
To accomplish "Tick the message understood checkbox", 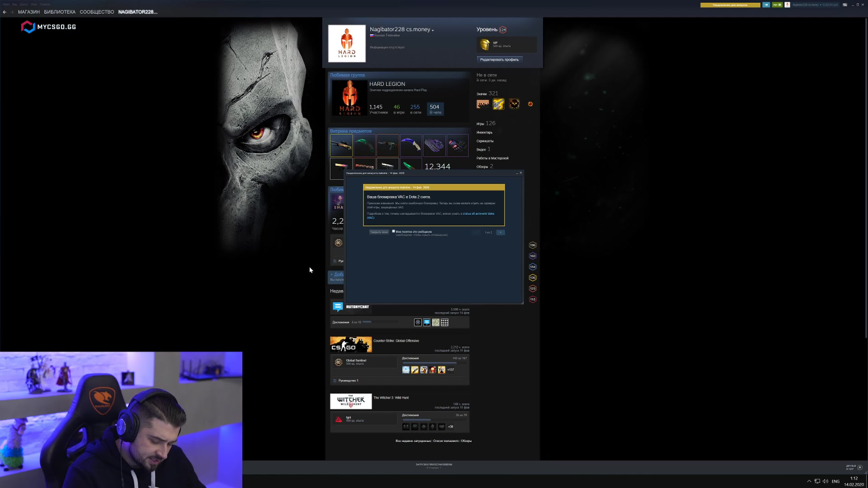I will (x=393, y=231).
